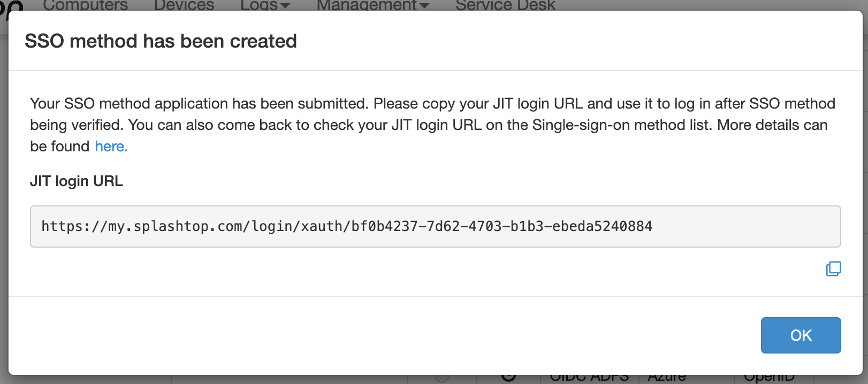Screen dimensions: 868x384
Task: Open the 'here.' details link
Action: tap(111, 147)
